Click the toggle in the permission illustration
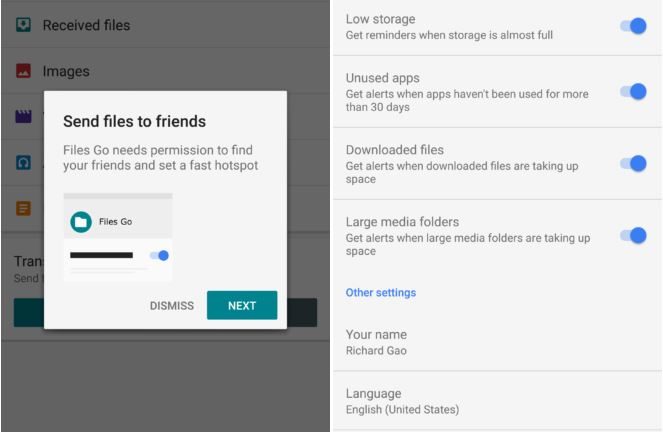This screenshot has height=432, width=663. pos(159,255)
